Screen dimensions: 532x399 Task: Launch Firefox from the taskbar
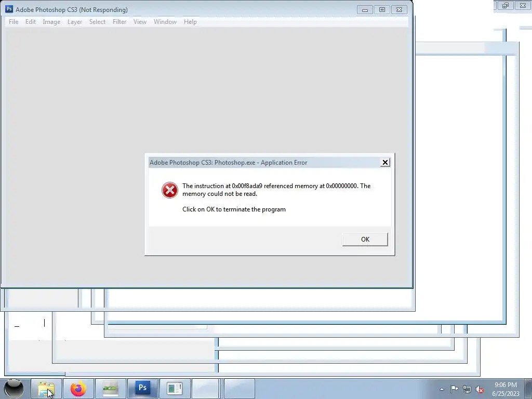tap(78, 389)
